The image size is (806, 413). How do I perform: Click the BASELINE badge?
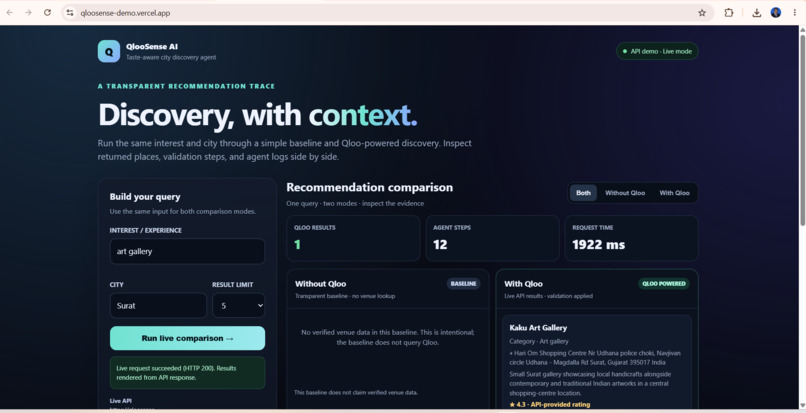463,284
